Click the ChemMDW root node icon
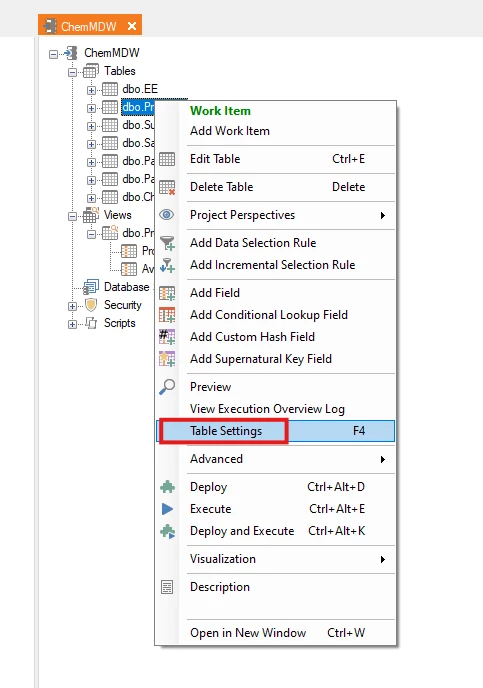The width and height of the screenshot is (483, 688). coord(71,53)
